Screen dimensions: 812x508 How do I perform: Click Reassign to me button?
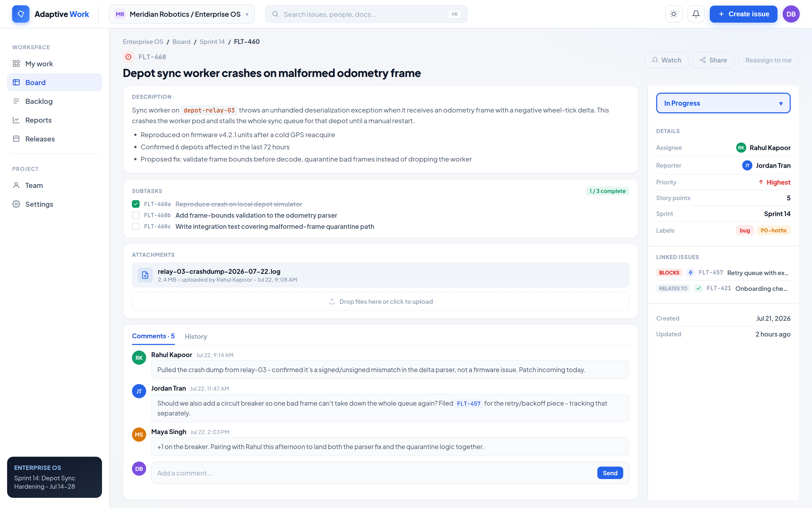[768, 60]
